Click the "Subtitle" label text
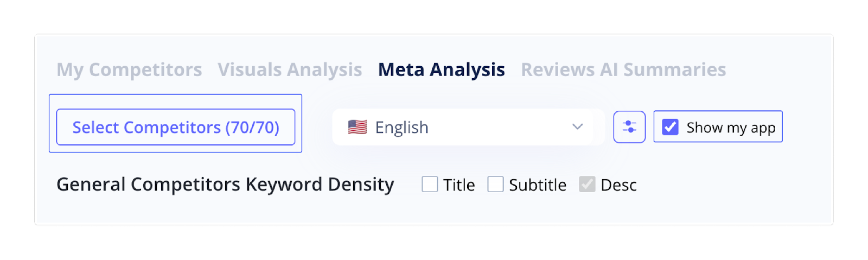868x260 pixels. (538, 185)
